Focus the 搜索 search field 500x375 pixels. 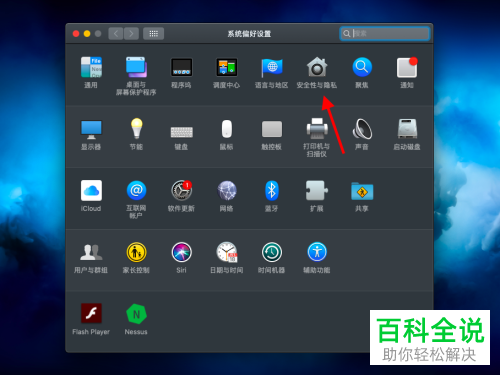pos(385,33)
